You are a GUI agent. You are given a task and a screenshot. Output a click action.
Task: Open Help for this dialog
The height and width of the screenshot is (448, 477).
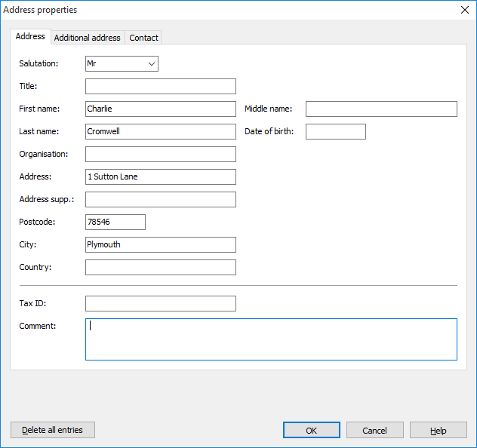click(438, 430)
